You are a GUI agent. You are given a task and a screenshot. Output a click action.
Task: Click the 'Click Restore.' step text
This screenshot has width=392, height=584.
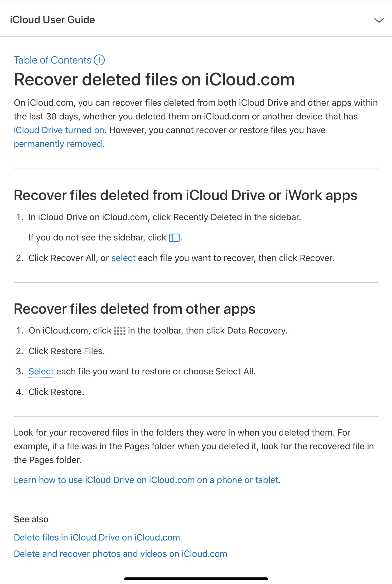point(56,392)
